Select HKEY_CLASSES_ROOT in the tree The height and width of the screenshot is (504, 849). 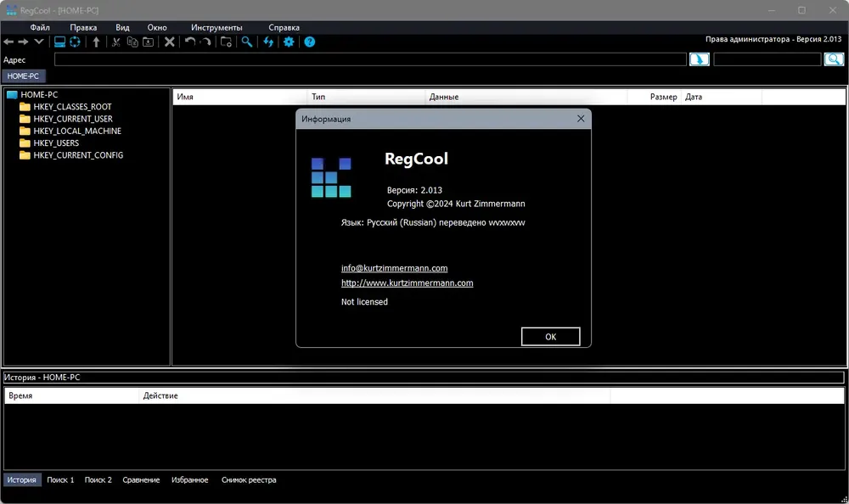pos(72,107)
